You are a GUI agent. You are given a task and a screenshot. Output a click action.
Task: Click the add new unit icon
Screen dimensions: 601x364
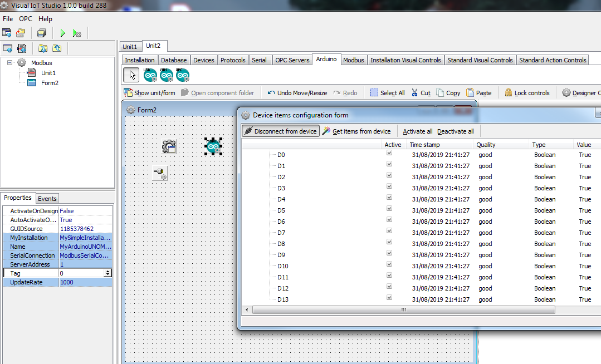[x=22, y=48]
